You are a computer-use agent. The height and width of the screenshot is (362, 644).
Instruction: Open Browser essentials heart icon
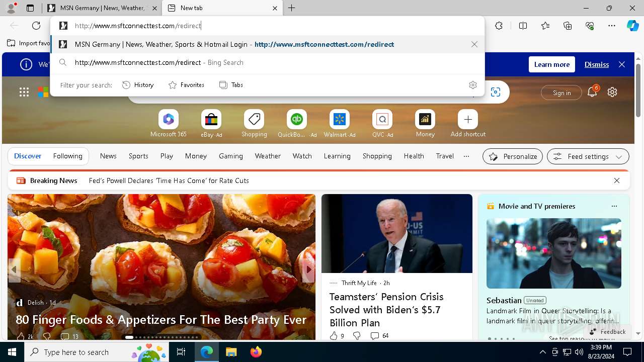(x=590, y=26)
